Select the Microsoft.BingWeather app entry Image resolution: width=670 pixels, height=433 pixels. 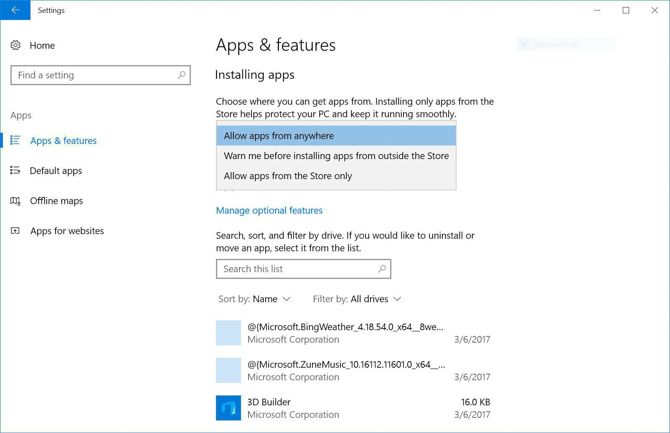pos(345,333)
